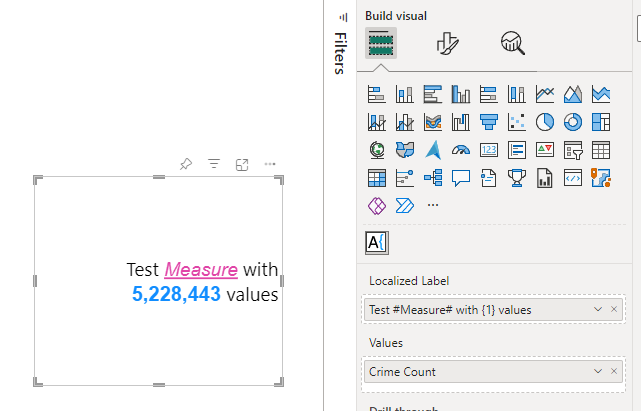Image resolution: width=641 pixels, height=411 pixels.
Task: Choose the Donut chart visual
Action: [573, 122]
